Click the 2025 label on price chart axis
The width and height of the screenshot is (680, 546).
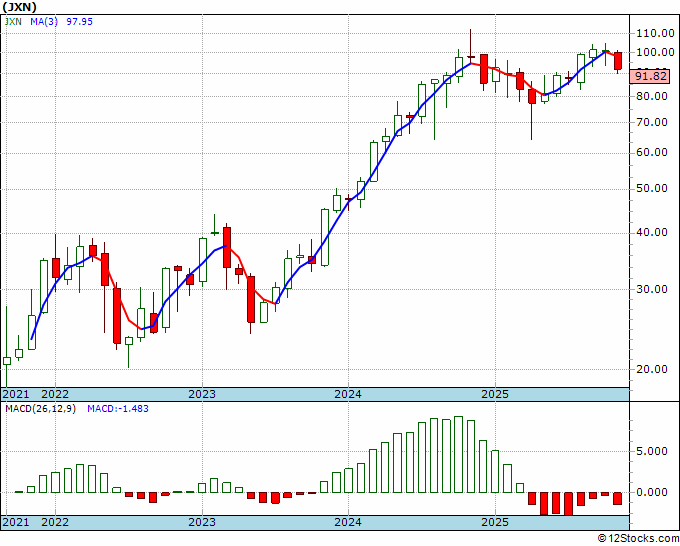pyautogui.click(x=495, y=394)
